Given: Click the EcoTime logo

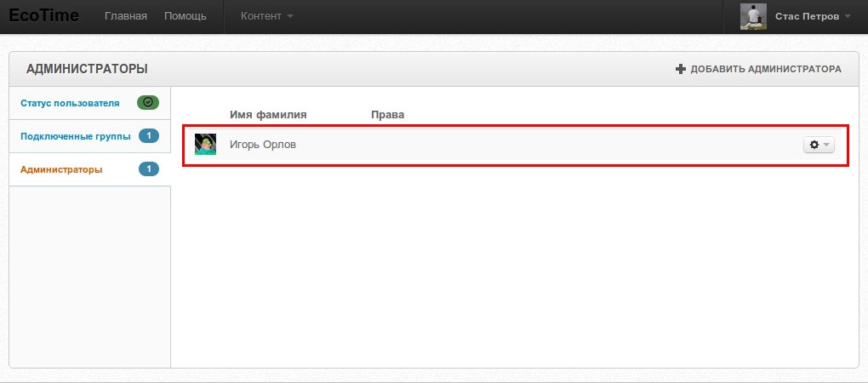Looking at the screenshot, I should point(43,16).
